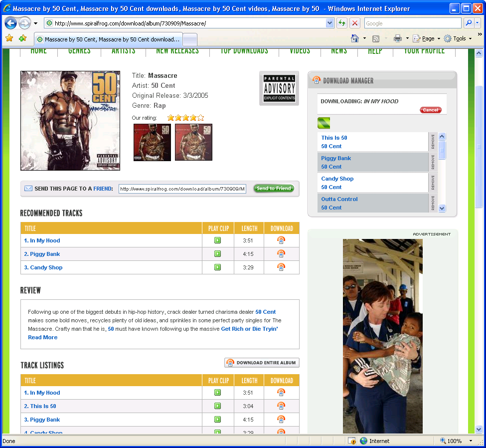Click the Send to Friend button
Viewport: 486px width, 448px height.
(274, 188)
